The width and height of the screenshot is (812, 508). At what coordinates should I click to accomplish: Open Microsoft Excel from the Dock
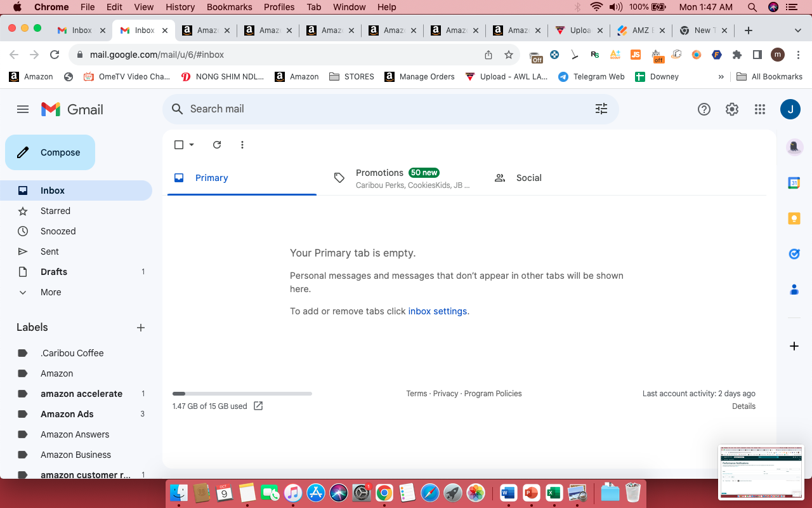pos(554,493)
